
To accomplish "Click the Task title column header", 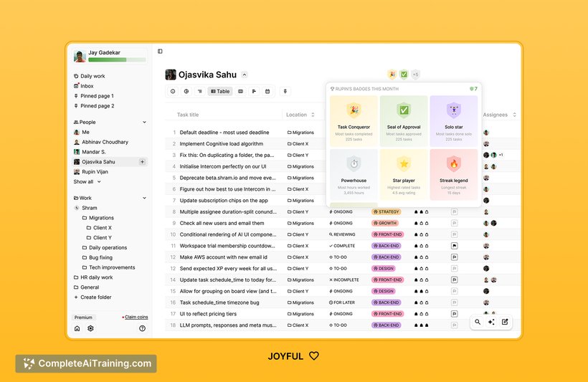I will [x=188, y=115].
